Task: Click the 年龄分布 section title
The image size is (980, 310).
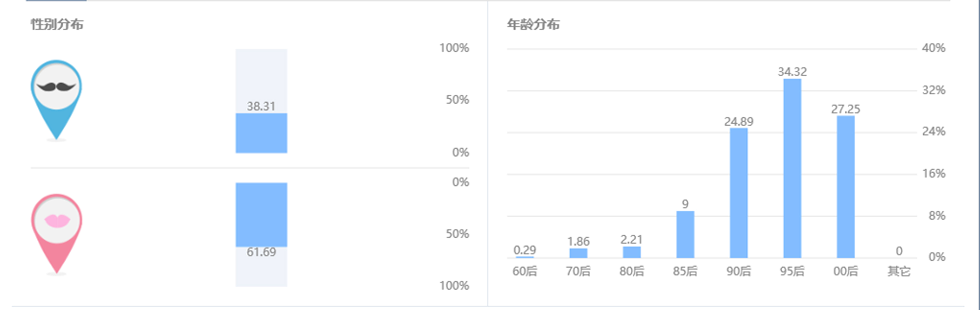Action: pyautogui.click(x=533, y=25)
